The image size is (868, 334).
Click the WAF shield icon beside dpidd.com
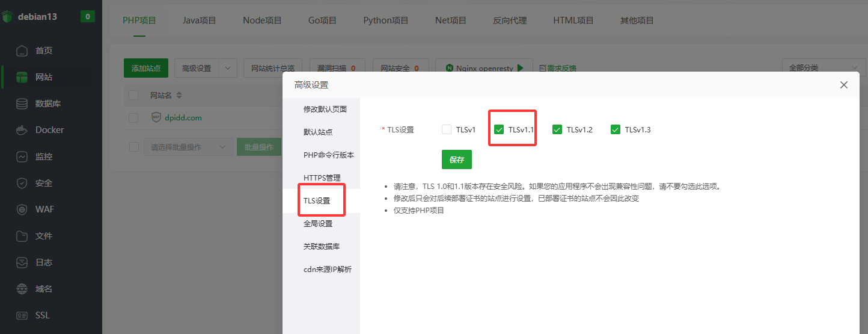pyautogui.click(x=156, y=117)
